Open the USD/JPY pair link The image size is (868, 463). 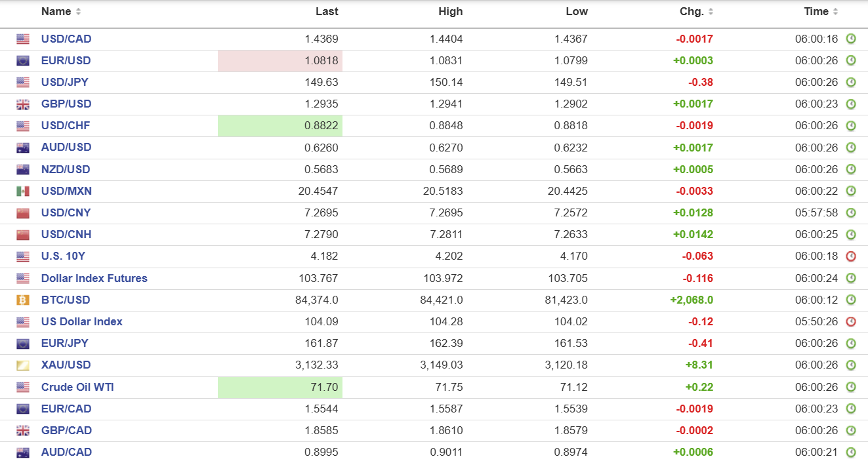[64, 83]
